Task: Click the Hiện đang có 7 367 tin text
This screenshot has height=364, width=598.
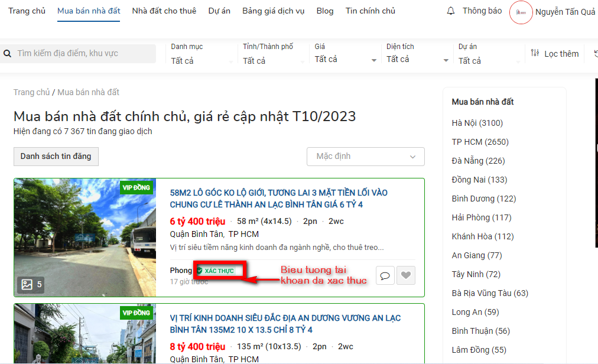Action: pyautogui.click(x=83, y=131)
